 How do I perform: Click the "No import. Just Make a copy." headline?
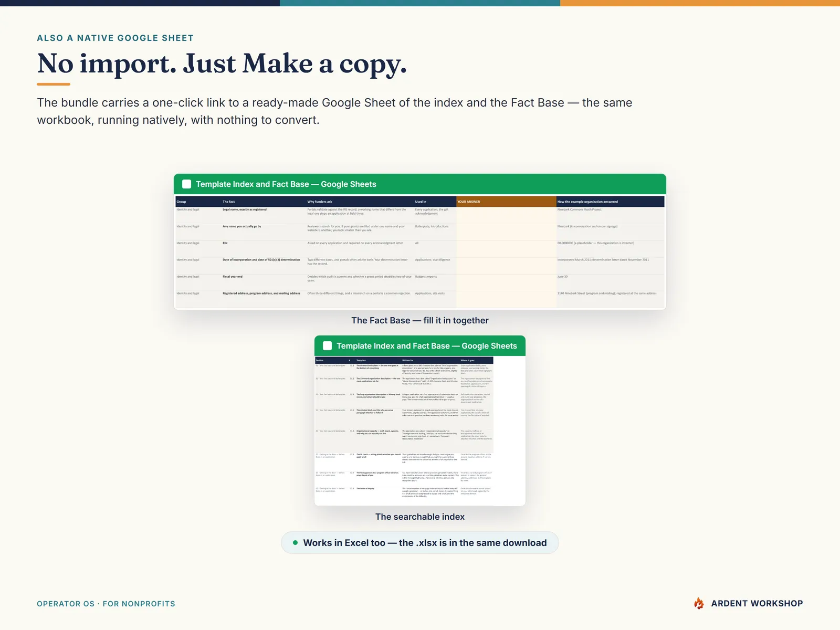(x=222, y=64)
